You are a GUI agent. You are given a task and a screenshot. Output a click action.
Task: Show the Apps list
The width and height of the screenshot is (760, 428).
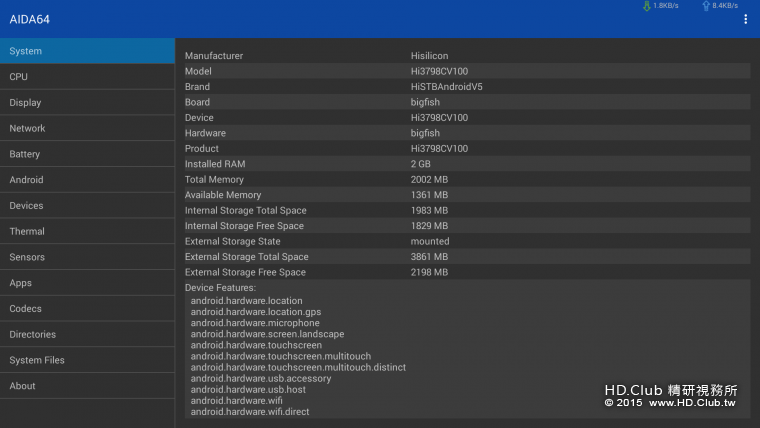[x=87, y=283]
